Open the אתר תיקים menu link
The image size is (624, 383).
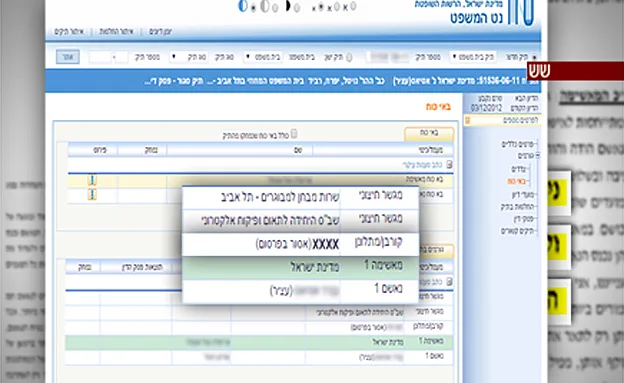[x=69, y=31]
